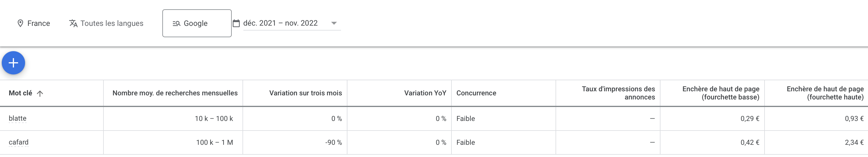Click the Google search network icon
Viewport: 868px width, 157px height.
pos(176,23)
